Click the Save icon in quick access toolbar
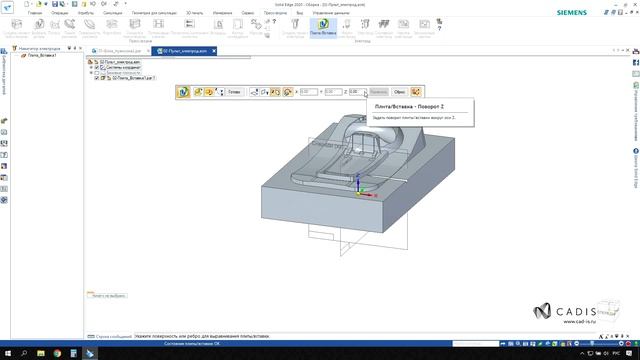The height and width of the screenshot is (360, 640). (x=55, y=4)
